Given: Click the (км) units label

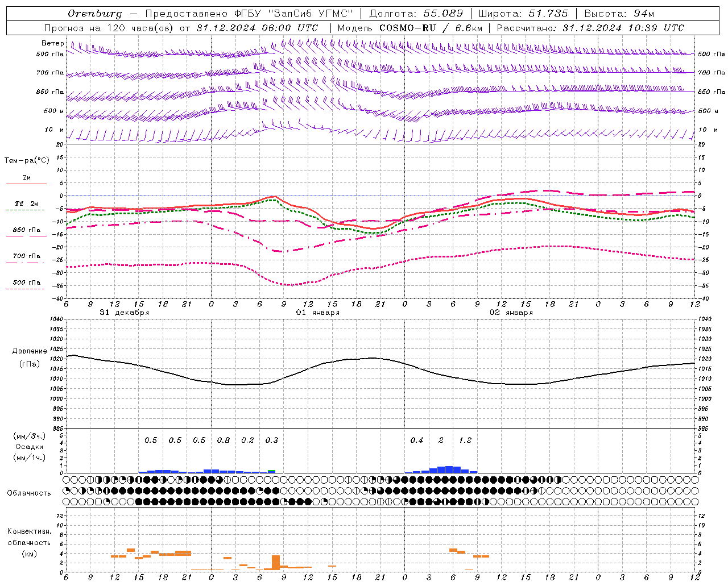Looking at the screenshot, I should click(29, 554).
